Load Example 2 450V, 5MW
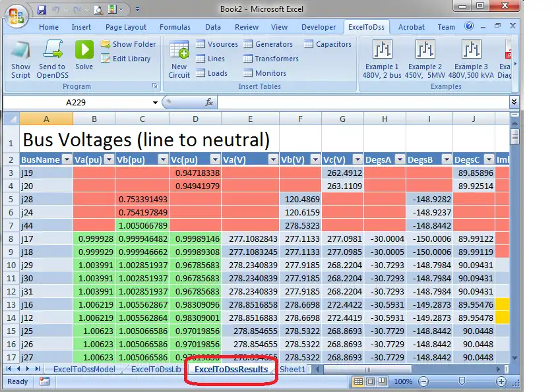 click(x=425, y=59)
